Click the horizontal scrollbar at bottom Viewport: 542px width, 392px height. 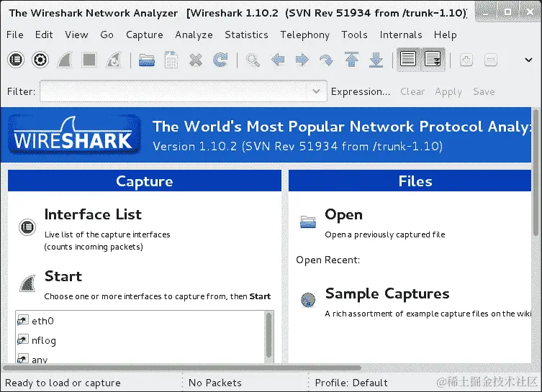coord(182,368)
